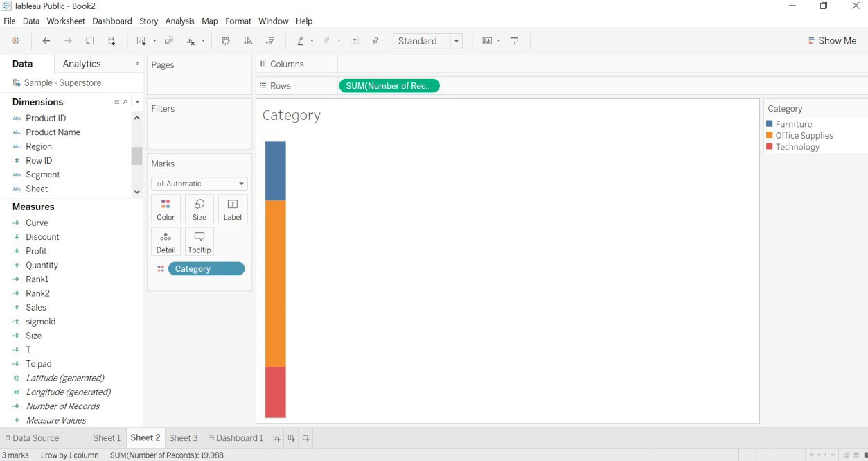868x461 pixels.
Task: Click the group members paperclip icon
Action: tap(326, 41)
